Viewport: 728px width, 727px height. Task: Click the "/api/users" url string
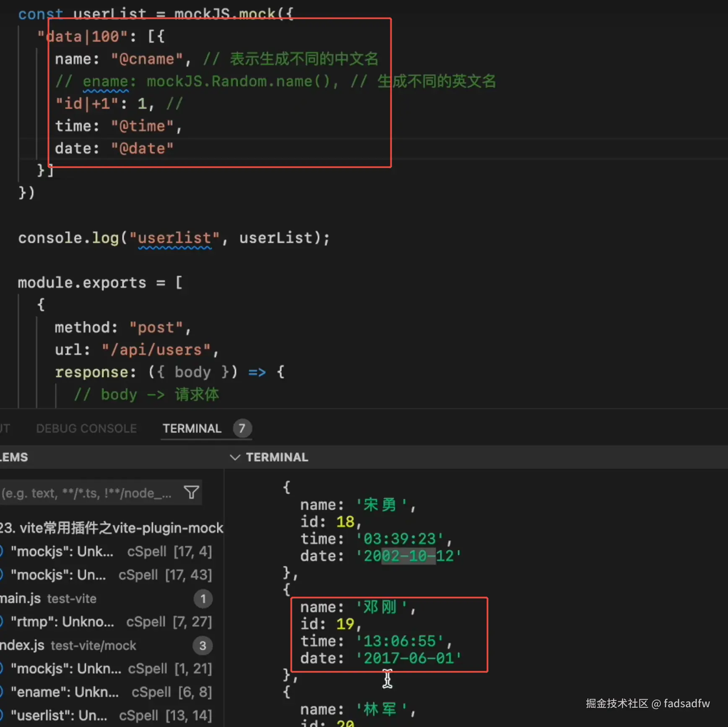coord(156,349)
